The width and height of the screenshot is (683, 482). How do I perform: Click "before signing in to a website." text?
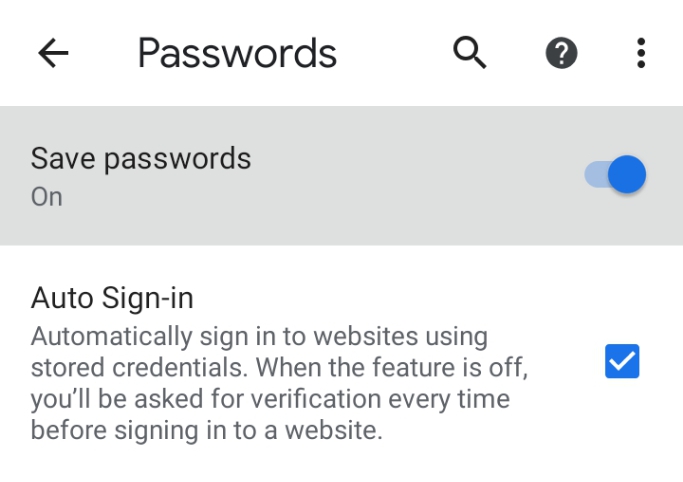tap(206, 431)
